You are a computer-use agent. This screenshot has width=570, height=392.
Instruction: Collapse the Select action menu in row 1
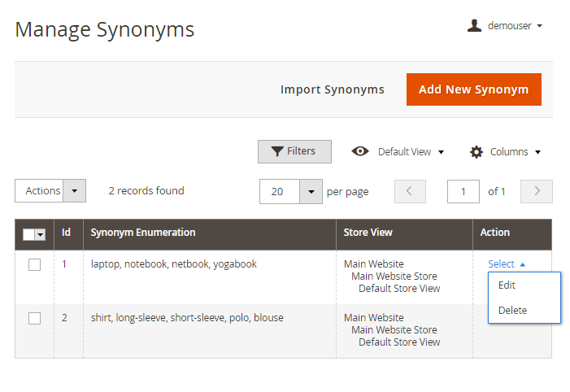[507, 264]
